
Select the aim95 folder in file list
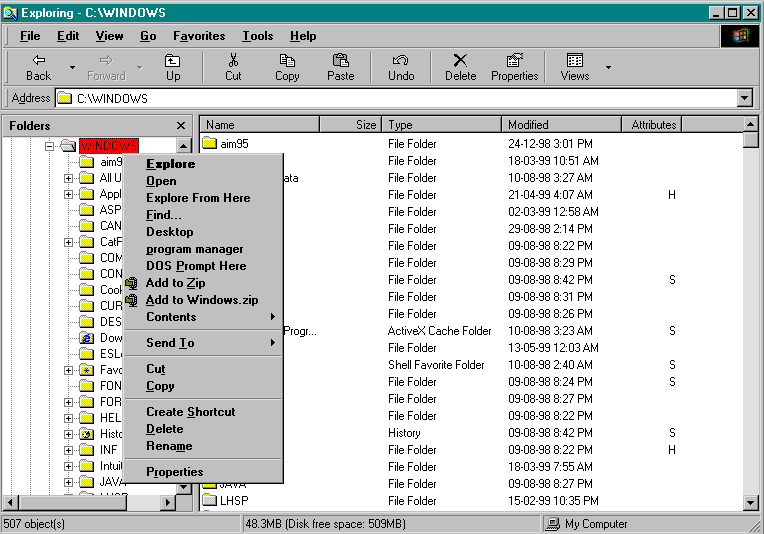click(x=234, y=144)
